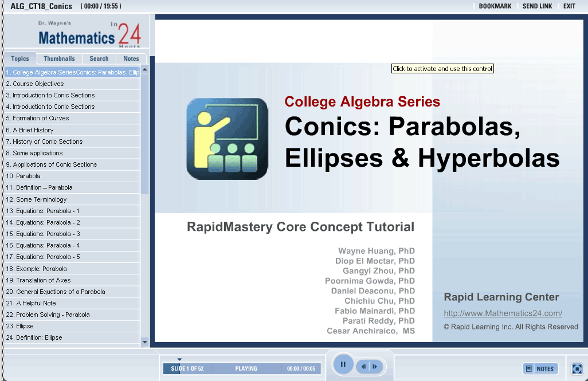Exit the tutorial player
Screen dimensions: 588x381
tap(569, 6)
